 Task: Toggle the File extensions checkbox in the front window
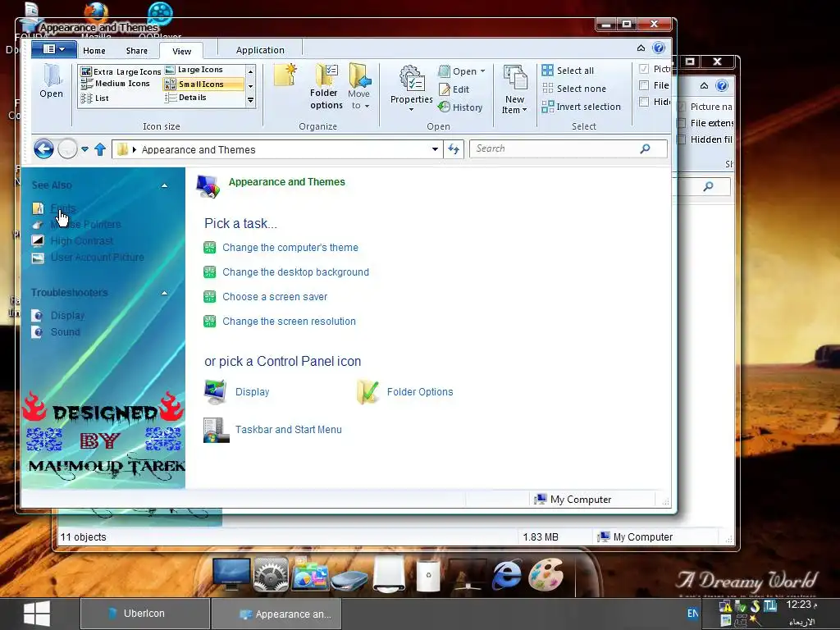click(644, 85)
